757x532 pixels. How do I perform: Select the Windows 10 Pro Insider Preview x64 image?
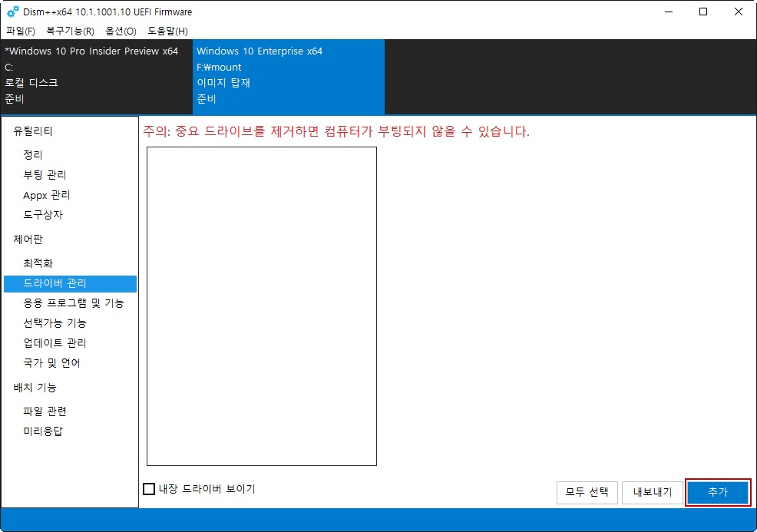(x=97, y=77)
